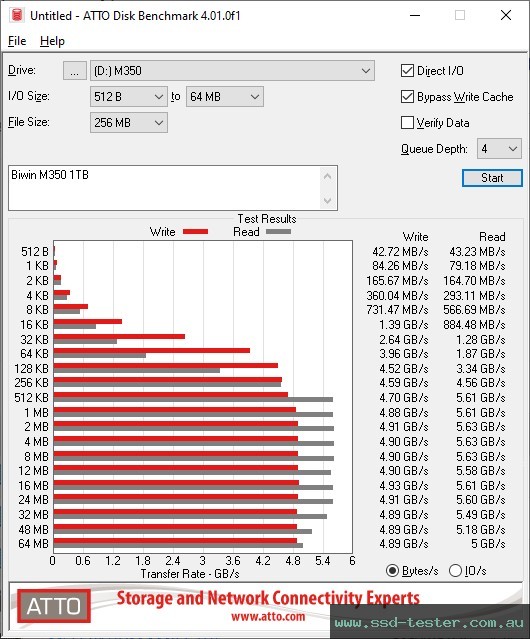The height and width of the screenshot is (639, 530).
Task: Click the 8 KB write value 731.47 MB/s
Action: tap(397, 310)
